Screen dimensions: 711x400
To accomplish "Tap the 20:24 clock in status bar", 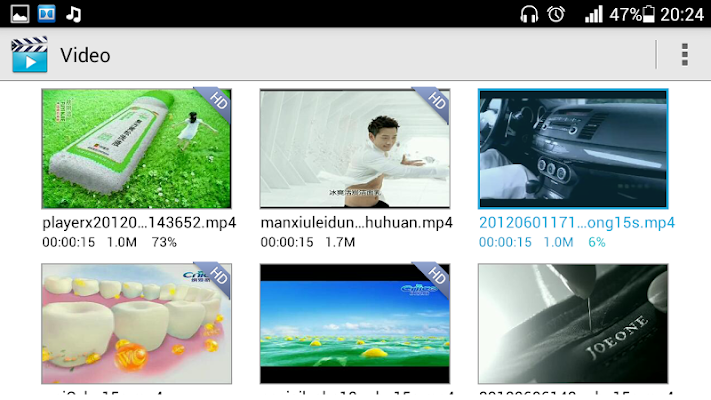I will pos(682,15).
